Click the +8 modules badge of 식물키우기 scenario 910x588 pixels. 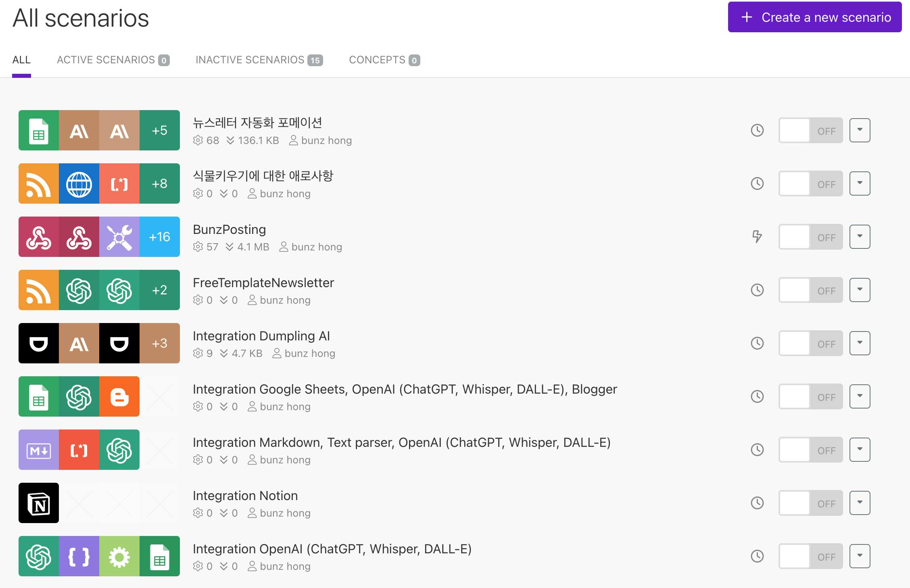pos(160,183)
